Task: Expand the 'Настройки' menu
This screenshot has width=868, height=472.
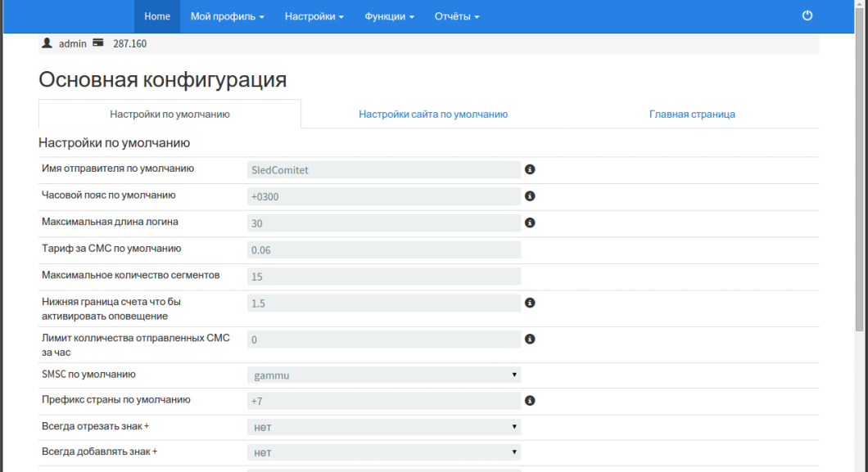Action: [x=314, y=16]
